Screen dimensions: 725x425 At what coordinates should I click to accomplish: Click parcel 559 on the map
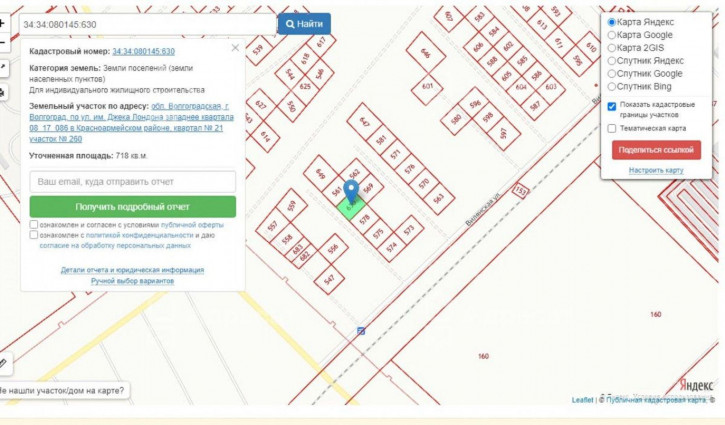coord(291,206)
